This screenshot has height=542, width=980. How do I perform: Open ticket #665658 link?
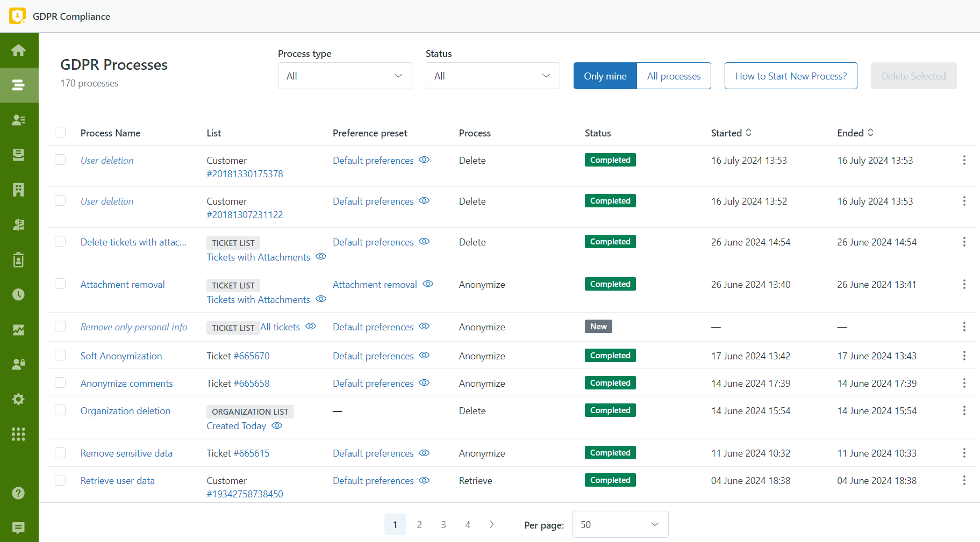[252, 383]
